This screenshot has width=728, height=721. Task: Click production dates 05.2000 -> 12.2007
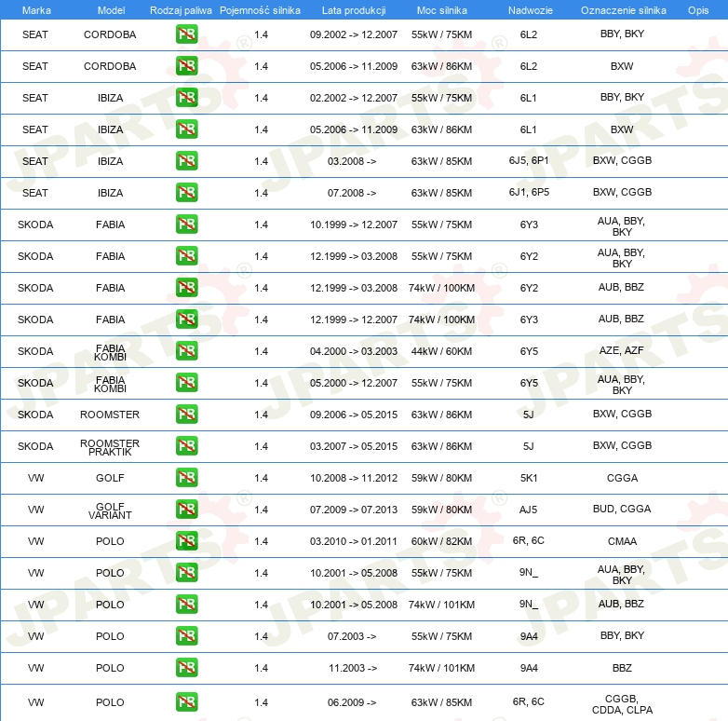pyautogui.click(x=354, y=383)
